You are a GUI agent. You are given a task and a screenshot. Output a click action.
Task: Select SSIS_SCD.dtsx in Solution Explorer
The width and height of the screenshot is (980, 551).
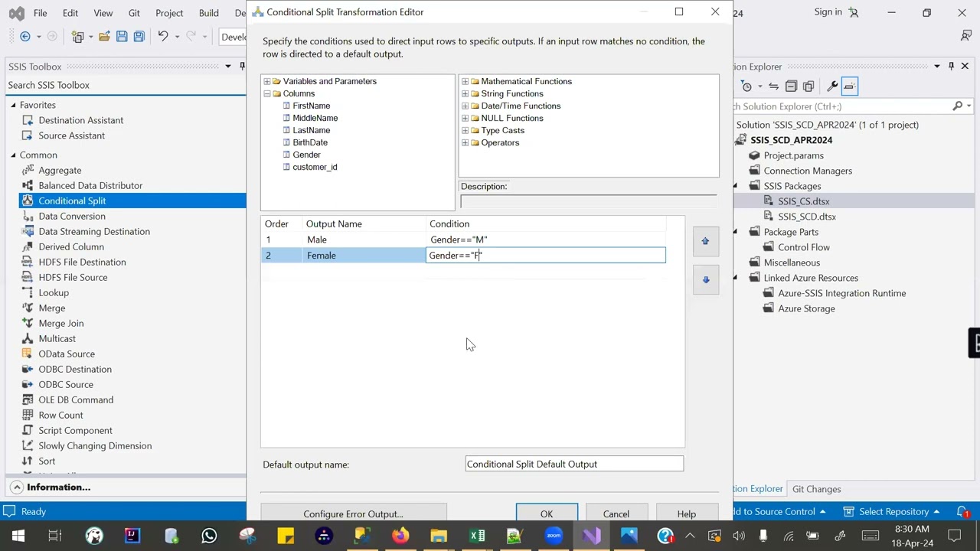[x=807, y=217]
